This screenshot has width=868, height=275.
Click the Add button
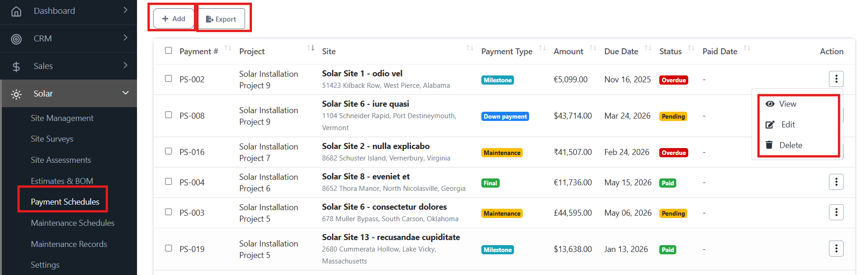pos(173,19)
